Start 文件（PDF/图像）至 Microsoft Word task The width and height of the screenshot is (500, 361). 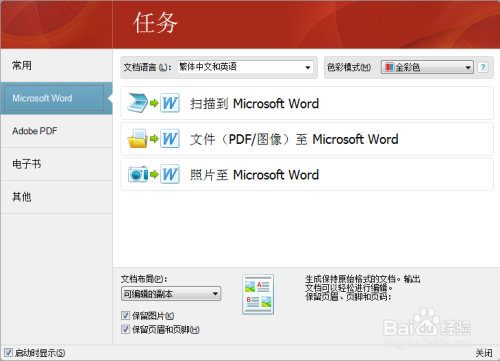coord(307,139)
